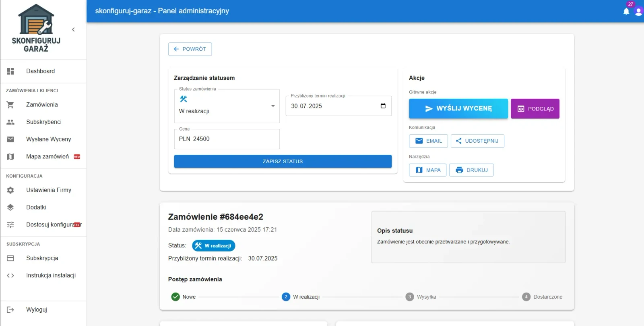
Task: Click step 3 Wysyłka progress marker
Action: click(410, 297)
